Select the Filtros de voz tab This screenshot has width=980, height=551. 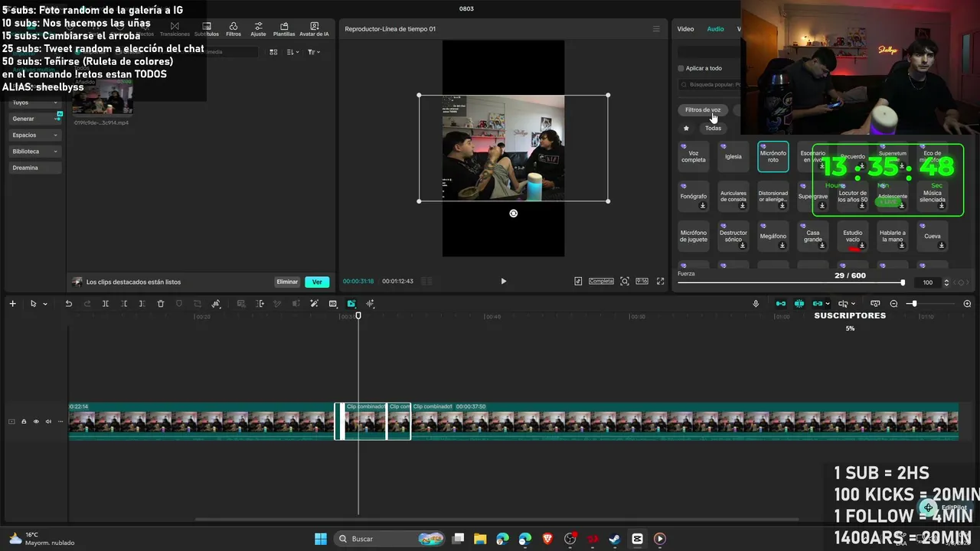[x=703, y=110]
